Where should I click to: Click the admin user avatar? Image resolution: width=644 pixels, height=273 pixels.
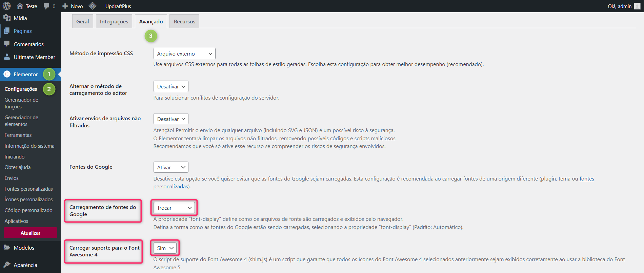click(x=637, y=6)
